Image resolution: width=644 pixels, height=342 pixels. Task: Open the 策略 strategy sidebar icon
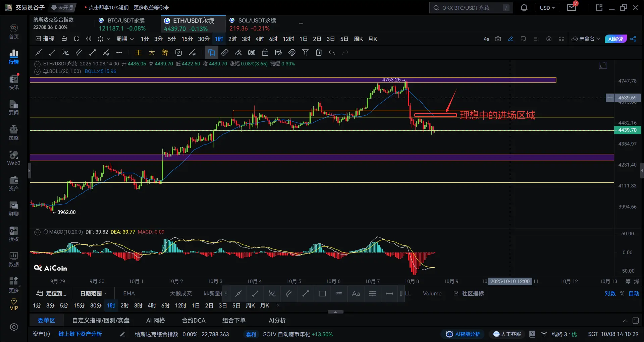(14, 133)
